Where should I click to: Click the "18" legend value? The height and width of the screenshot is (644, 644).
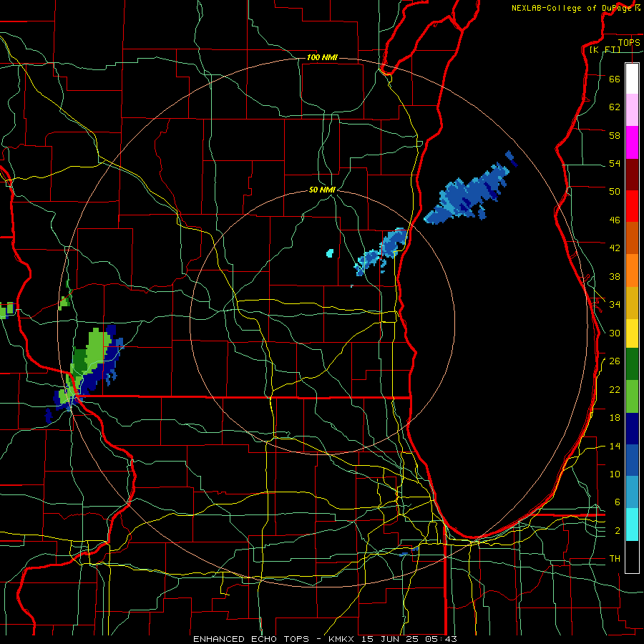(615, 418)
